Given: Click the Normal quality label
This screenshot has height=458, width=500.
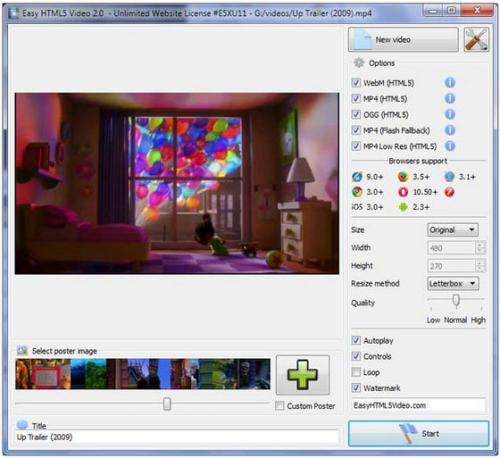Looking at the screenshot, I should [455, 320].
